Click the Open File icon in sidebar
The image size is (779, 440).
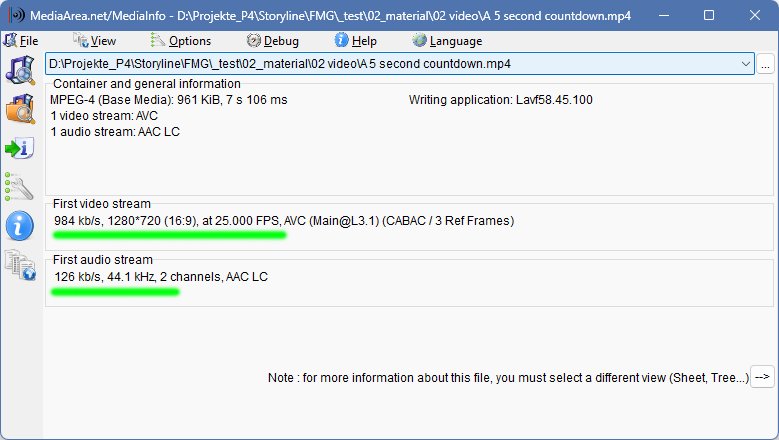tap(20, 70)
